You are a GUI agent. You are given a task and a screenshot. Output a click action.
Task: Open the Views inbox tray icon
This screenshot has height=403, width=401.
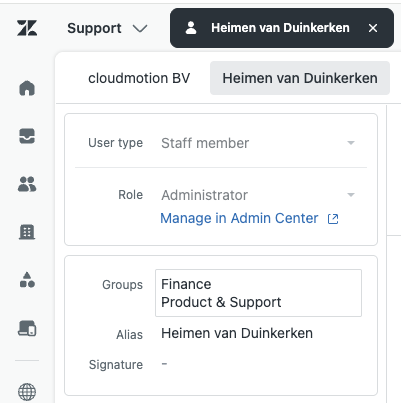[x=27, y=136]
